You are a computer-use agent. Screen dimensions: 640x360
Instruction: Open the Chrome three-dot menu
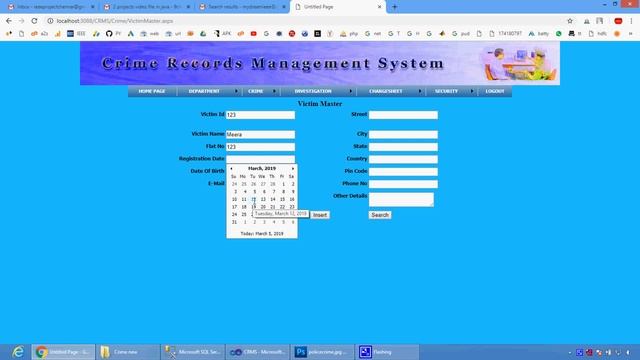(x=631, y=21)
